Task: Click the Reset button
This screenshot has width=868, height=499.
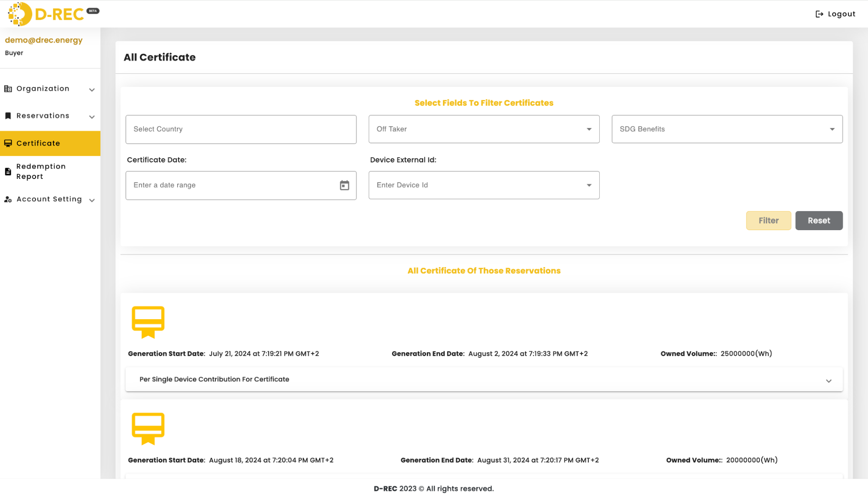Action: point(819,221)
